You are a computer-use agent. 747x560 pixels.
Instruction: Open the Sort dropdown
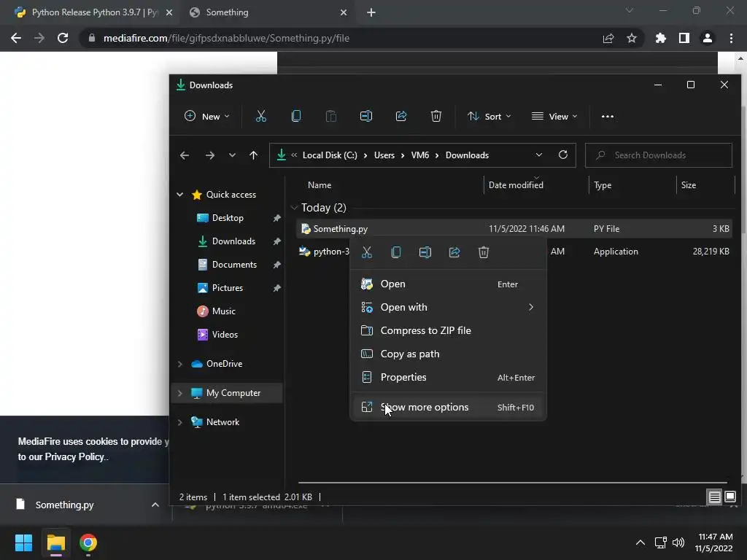[489, 116]
